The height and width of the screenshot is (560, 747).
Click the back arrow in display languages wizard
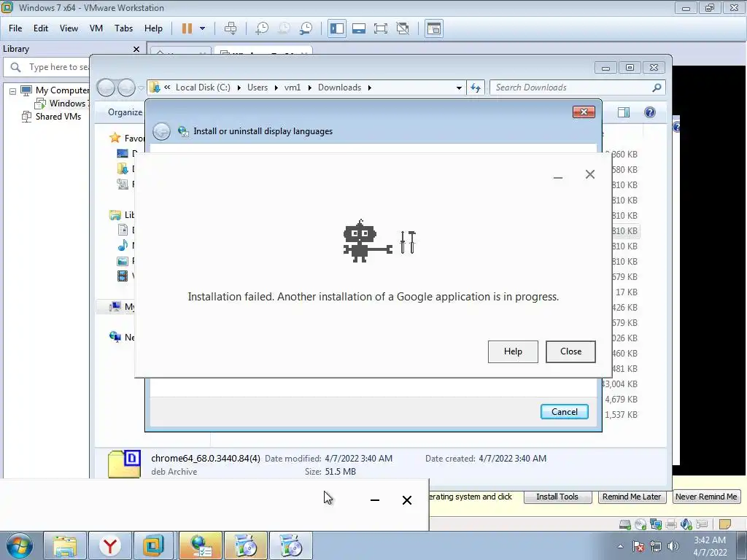click(x=161, y=131)
